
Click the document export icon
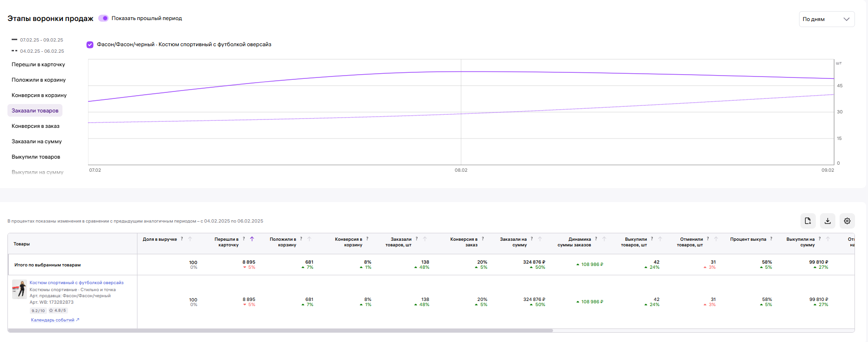(x=808, y=221)
